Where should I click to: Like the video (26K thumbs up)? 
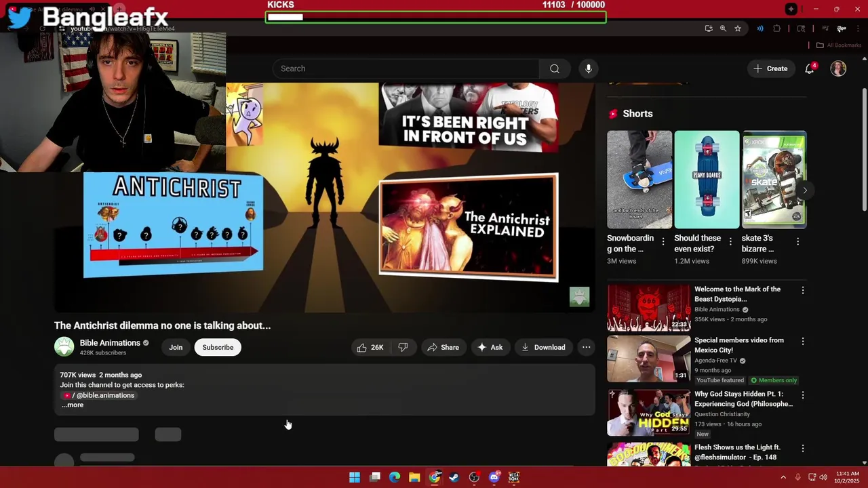[370, 347]
